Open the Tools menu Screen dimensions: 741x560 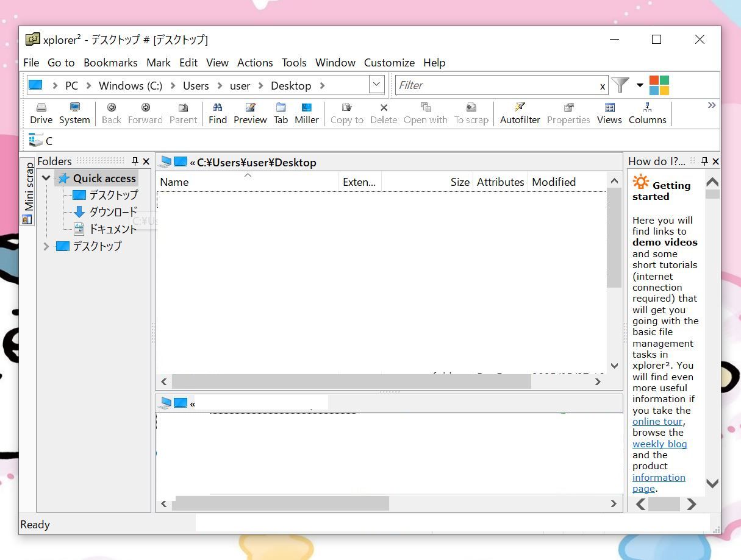(x=294, y=63)
